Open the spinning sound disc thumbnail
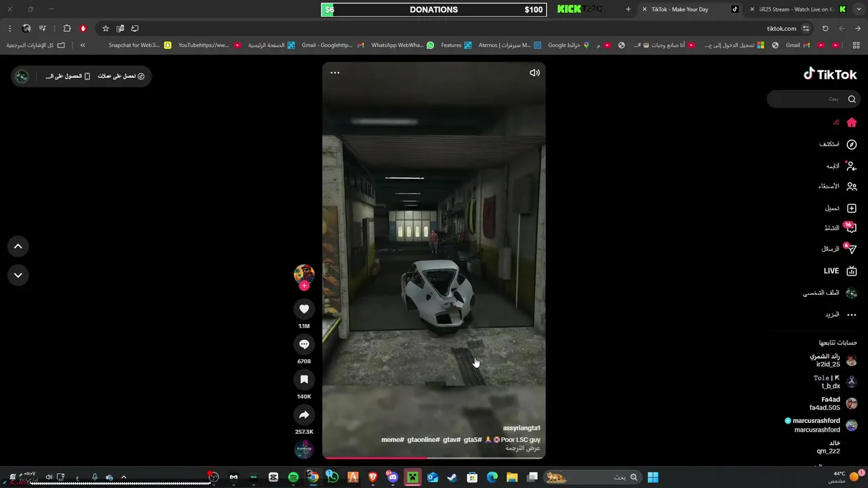868x488 pixels. [x=304, y=449]
